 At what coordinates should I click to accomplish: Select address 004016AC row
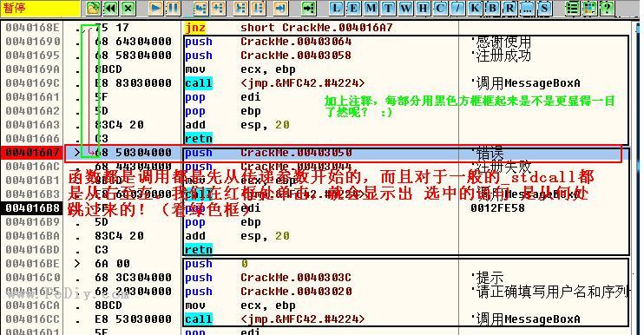32,167
